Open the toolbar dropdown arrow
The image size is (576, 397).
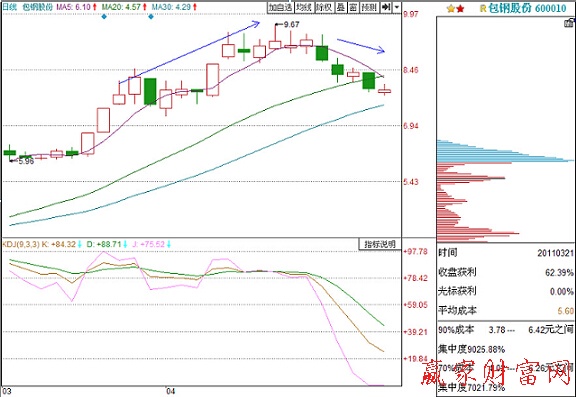(397, 7)
